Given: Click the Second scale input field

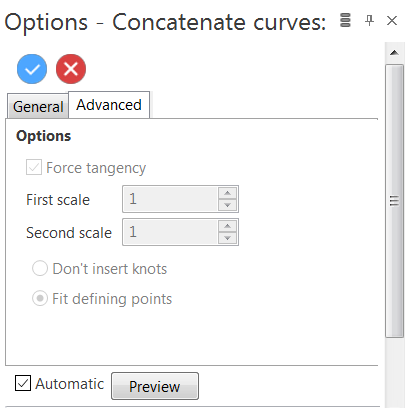Looking at the screenshot, I should click(170, 232).
